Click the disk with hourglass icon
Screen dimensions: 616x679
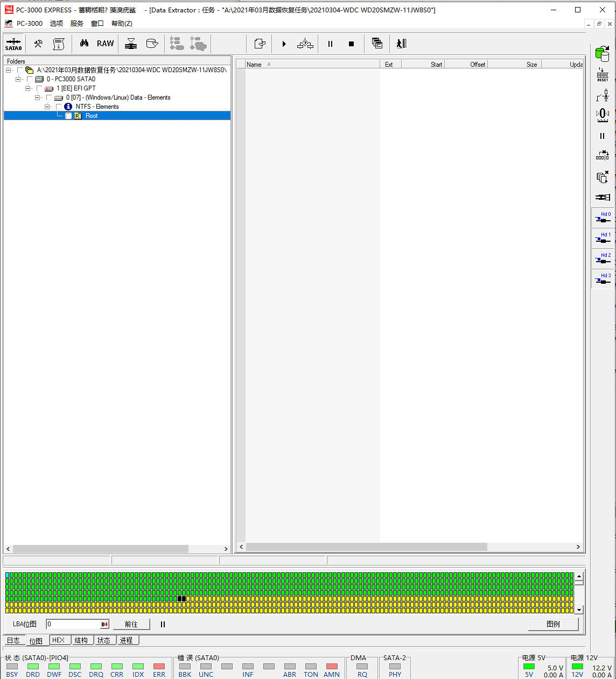(131, 44)
